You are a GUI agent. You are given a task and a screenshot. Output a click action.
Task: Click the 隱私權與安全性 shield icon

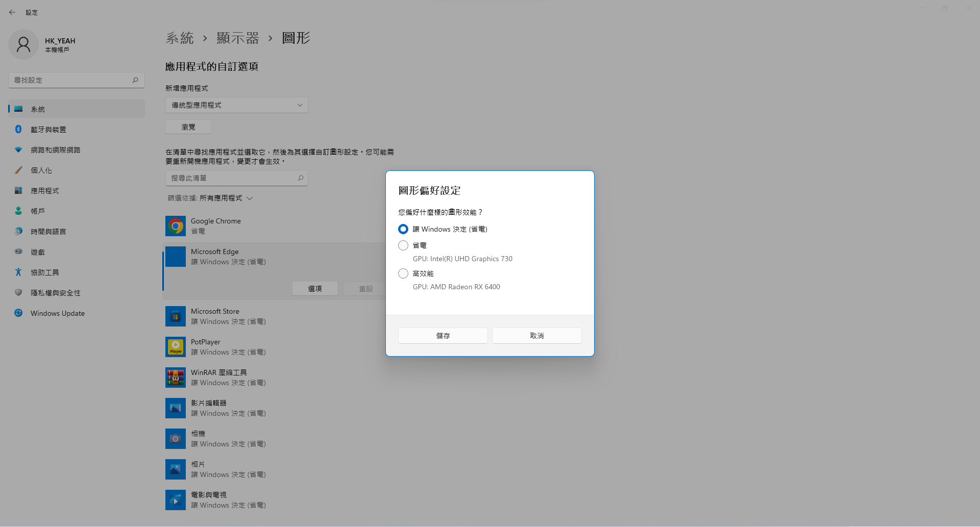(x=18, y=292)
